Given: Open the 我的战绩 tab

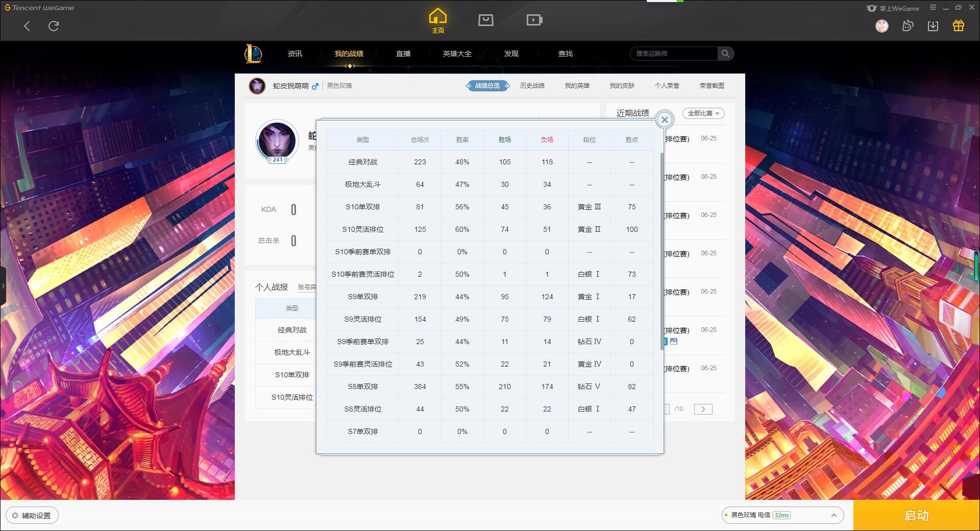Looking at the screenshot, I should 349,54.
